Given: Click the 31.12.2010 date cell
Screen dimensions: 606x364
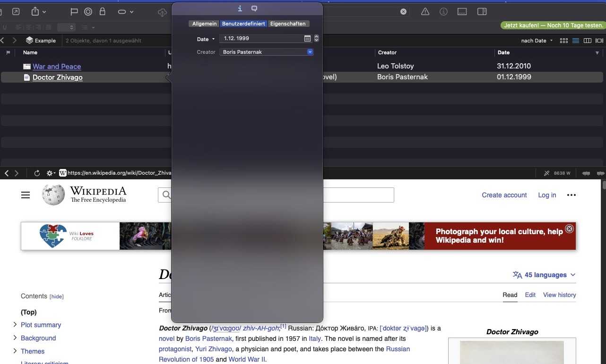Looking at the screenshot, I should pos(514,66).
